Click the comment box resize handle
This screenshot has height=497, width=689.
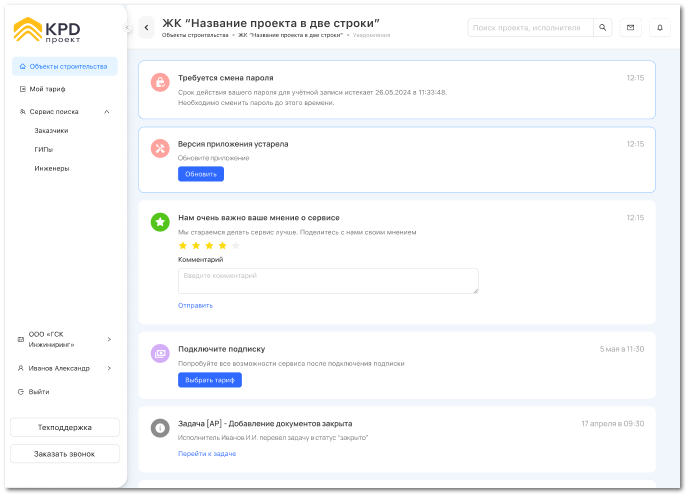click(x=475, y=290)
